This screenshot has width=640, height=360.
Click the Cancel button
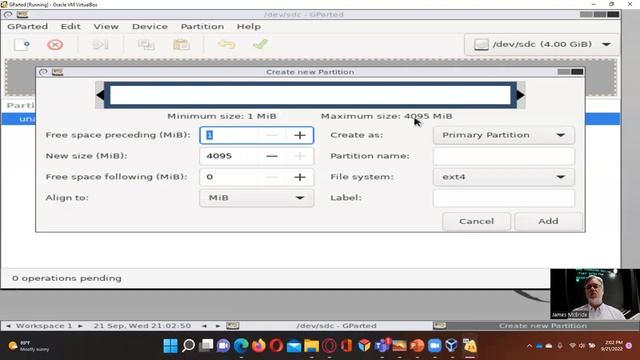click(476, 221)
